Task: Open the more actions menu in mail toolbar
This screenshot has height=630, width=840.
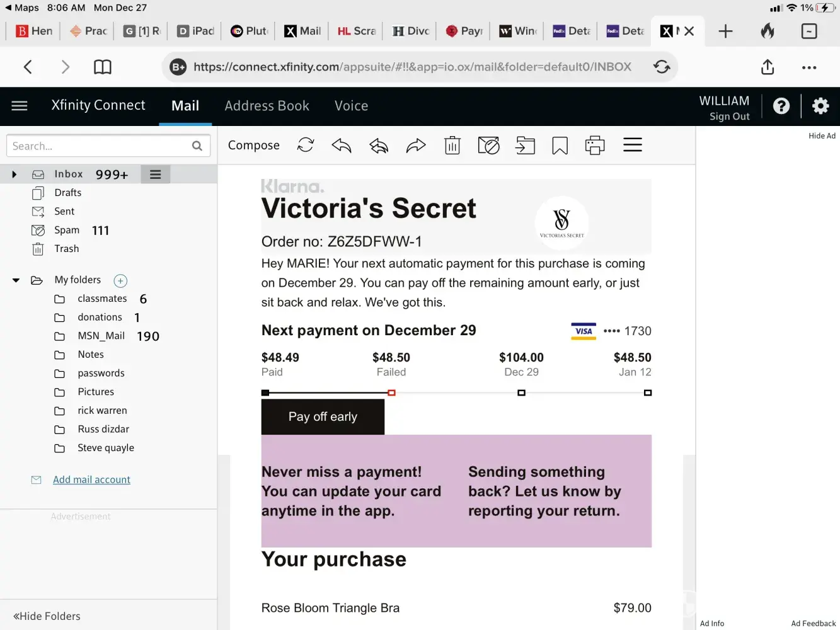Action: (x=632, y=146)
